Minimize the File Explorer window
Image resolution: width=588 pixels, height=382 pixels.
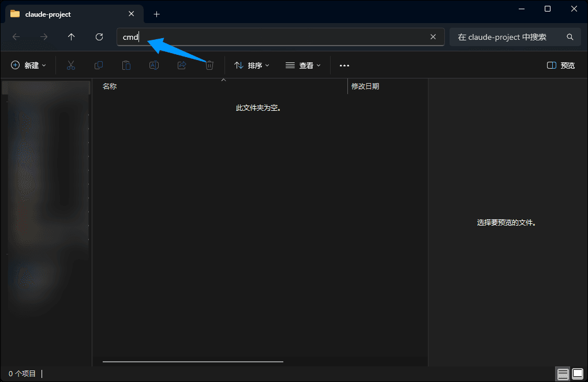pyautogui.click(x=522, y=9)
